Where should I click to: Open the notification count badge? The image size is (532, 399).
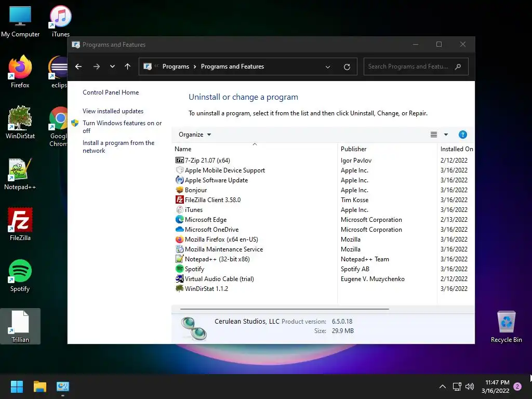517,387
